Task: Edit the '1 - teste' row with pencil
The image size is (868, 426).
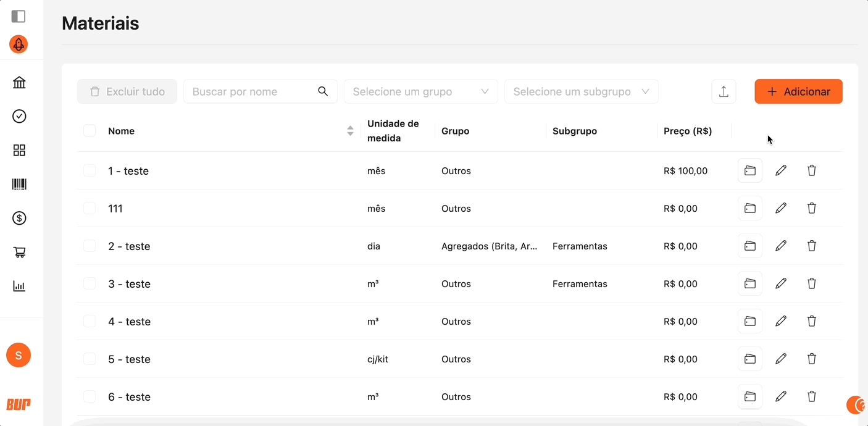Action: pyautogui.click(x=781, y=170)
